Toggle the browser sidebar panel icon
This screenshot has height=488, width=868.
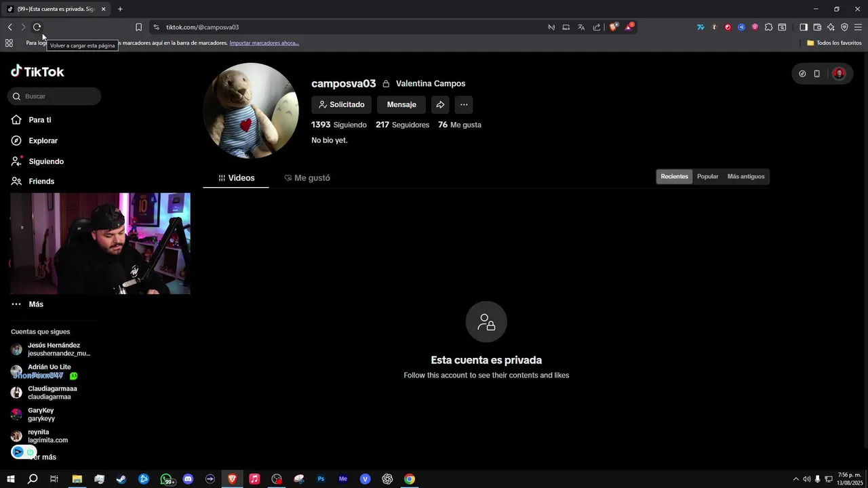coord(804,27)
